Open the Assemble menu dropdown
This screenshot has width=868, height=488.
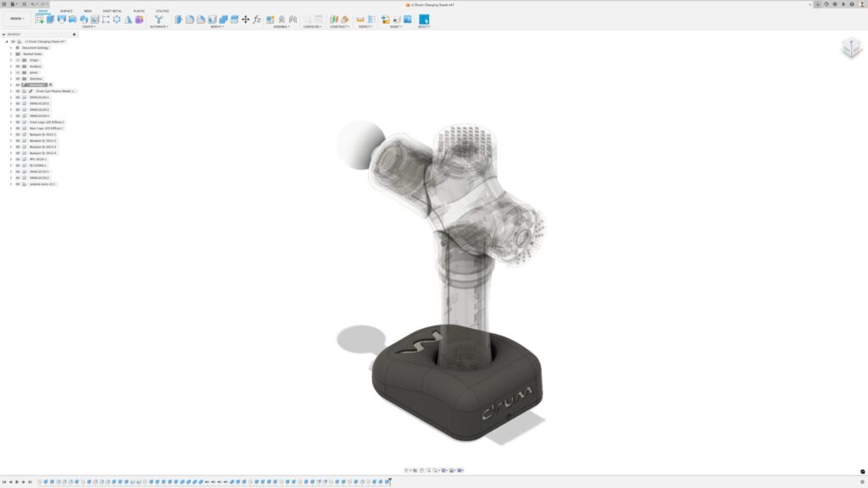pos(281,26)
